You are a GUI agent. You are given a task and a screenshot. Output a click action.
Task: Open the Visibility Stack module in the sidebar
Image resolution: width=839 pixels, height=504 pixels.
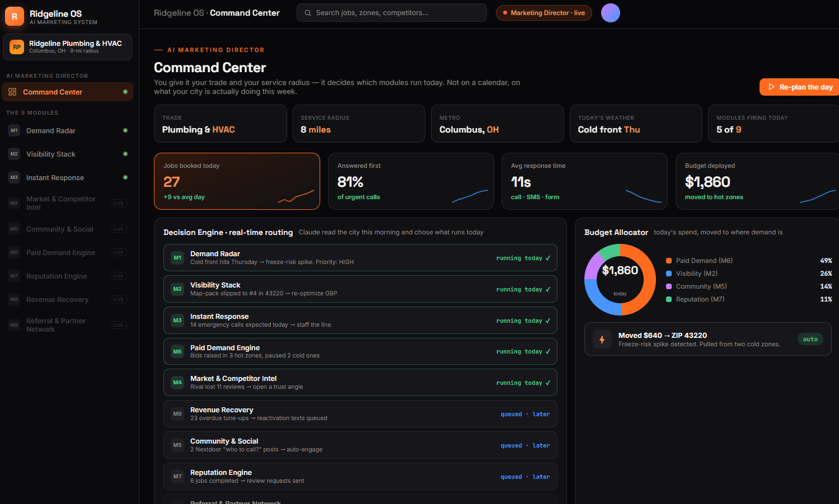pos(67,154)
